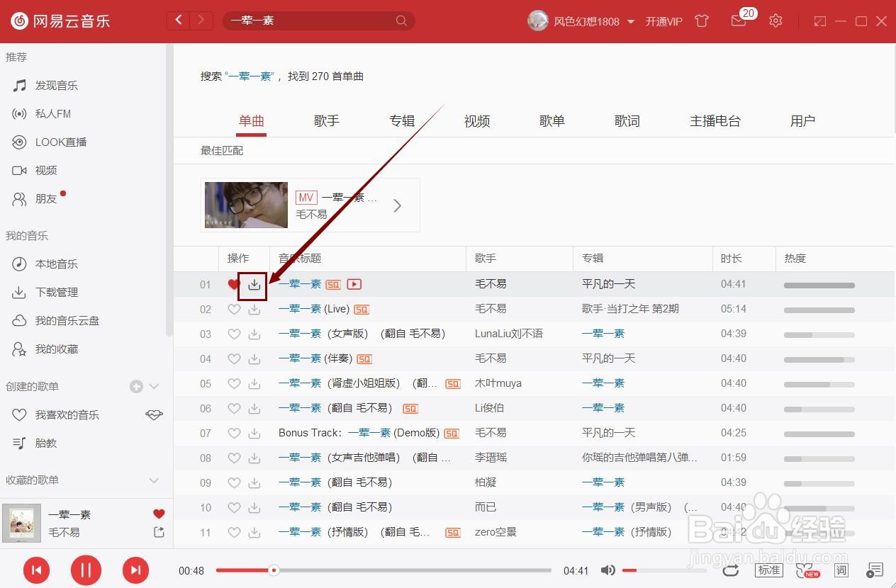Image resolution: width=896 pixels, height=588 pixels.
Task: Play MV icon of song 01
Action: (x=354, y=285)
